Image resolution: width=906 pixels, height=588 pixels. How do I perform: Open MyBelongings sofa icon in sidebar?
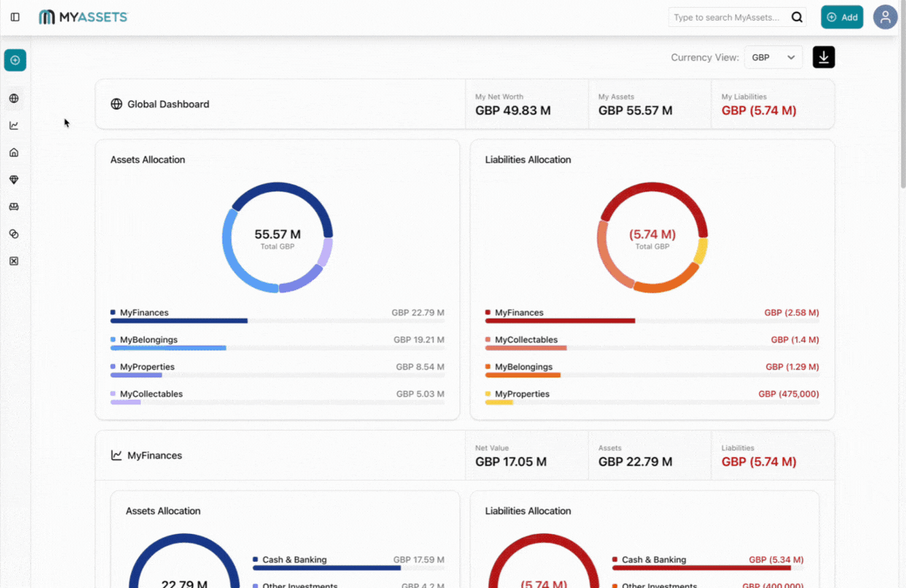pos(14,207)
